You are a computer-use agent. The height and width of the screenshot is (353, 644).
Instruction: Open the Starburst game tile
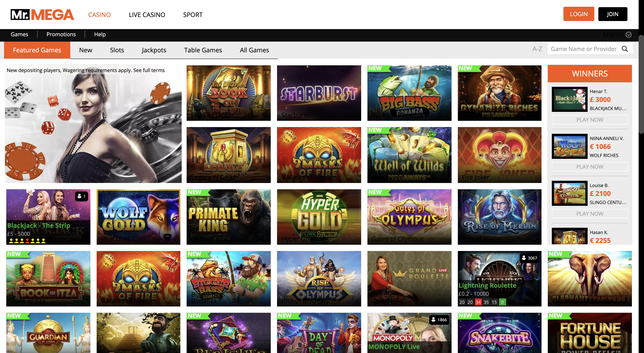[319, 93]
